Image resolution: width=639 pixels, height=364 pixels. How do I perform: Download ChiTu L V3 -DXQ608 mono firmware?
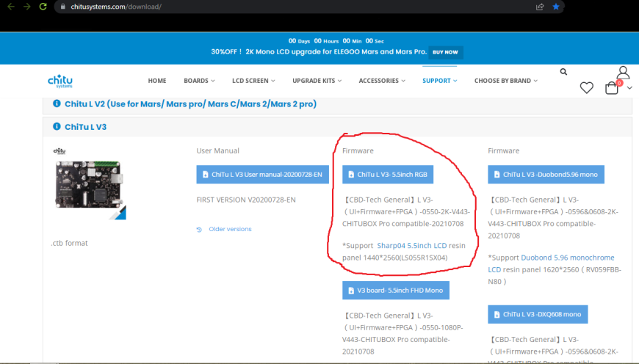point(538,314)
